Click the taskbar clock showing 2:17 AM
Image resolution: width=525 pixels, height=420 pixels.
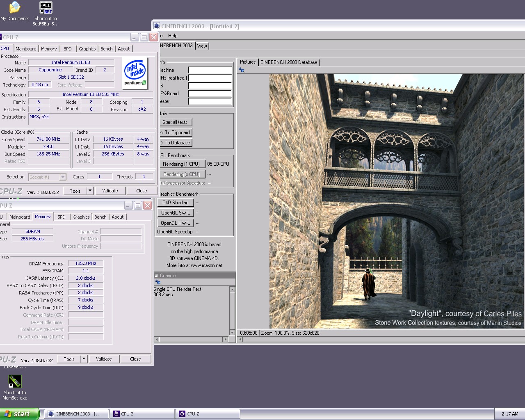510,414
